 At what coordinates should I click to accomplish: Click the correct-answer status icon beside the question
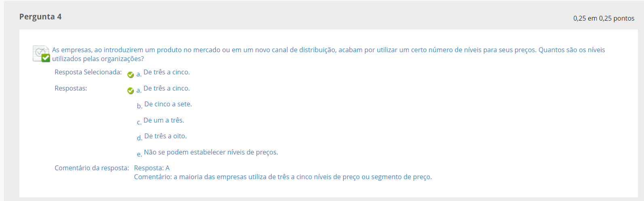pyautogui.click(x=41, y=54)
